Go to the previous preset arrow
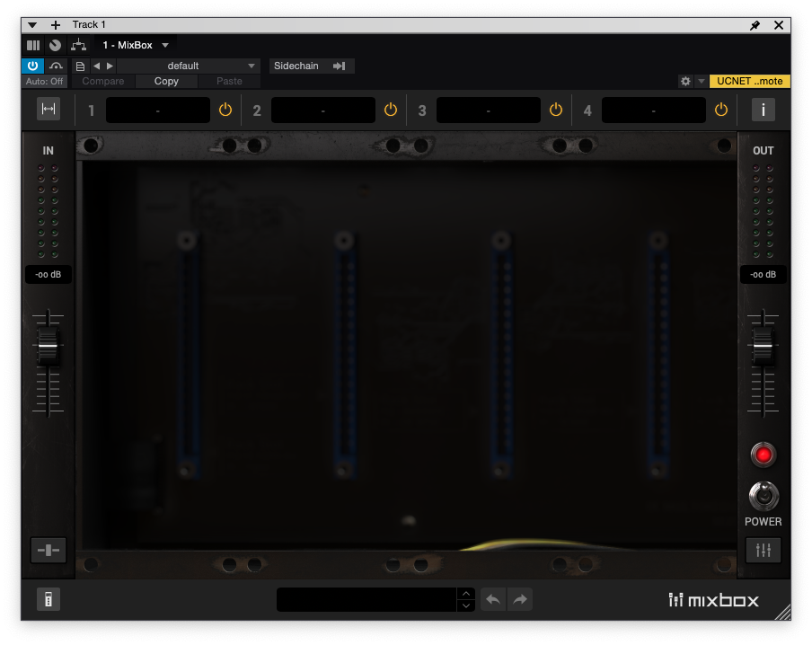Viewport: 812px width, 645px height. [x=96, y=66]
